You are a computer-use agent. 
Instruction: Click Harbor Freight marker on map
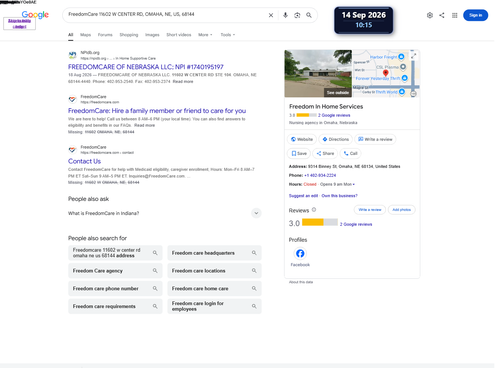[401, 57]
